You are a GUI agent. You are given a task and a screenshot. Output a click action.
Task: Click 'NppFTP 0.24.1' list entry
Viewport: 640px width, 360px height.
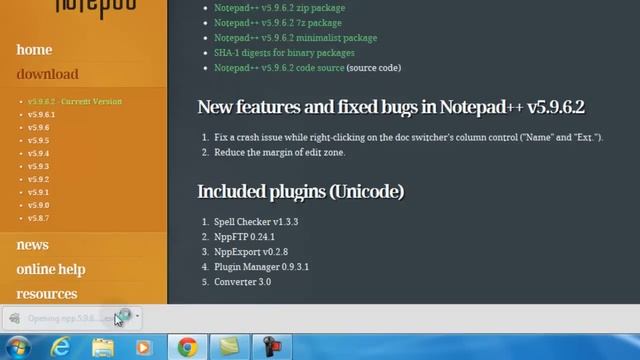244,237
